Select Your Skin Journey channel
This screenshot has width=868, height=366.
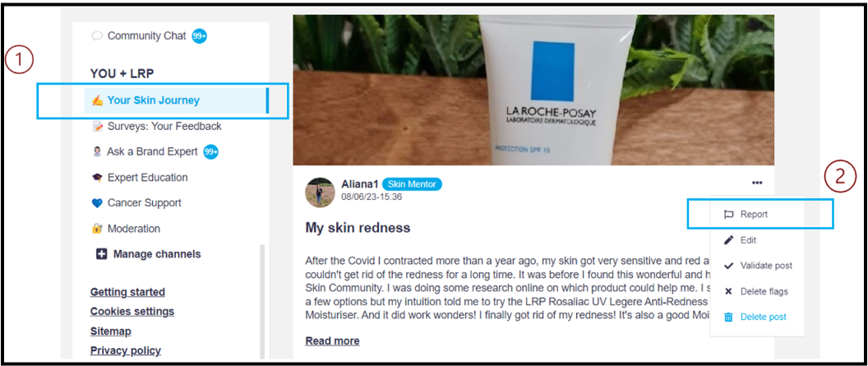point(177,100)
